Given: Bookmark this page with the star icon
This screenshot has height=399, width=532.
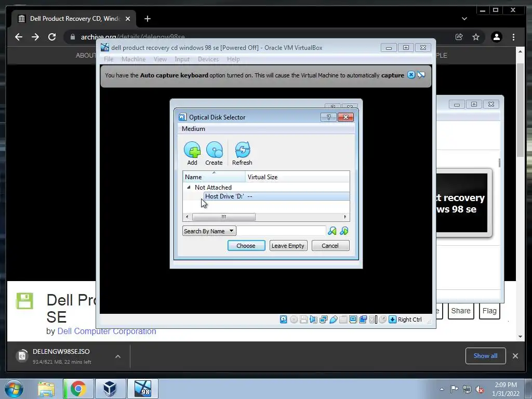Looking at the screenshot, I should tap(476, 37).
